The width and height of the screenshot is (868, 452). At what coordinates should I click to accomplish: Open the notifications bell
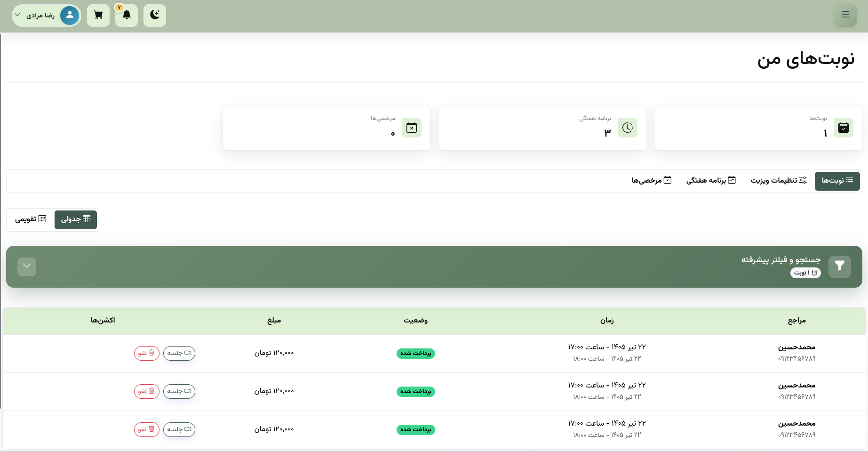[x=127, y=15]
